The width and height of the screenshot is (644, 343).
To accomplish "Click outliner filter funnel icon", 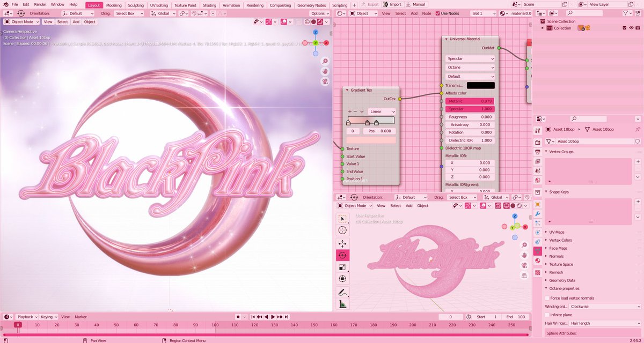I will 626,13.
